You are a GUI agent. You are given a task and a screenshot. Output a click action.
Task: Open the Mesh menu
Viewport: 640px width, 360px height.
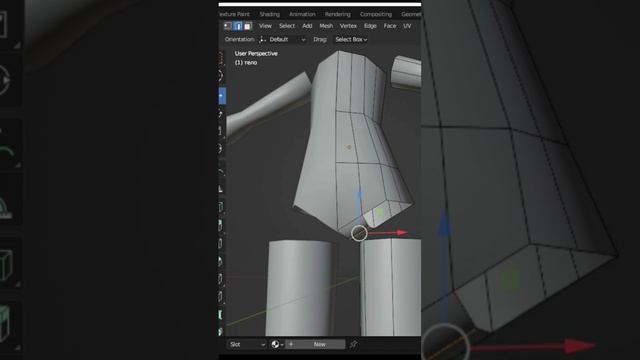[326, 26]
